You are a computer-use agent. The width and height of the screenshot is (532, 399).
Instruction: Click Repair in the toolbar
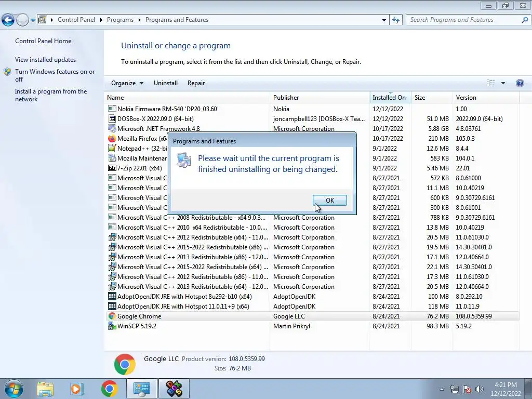[x=196, y=83]
